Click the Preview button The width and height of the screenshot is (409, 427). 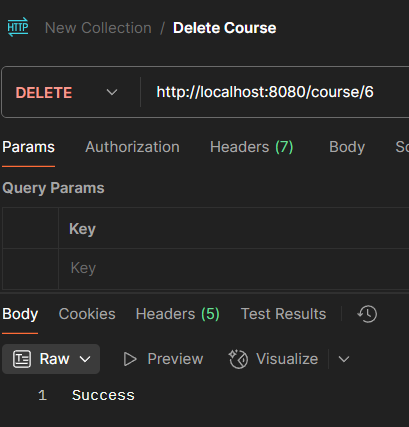pos(163,359)
